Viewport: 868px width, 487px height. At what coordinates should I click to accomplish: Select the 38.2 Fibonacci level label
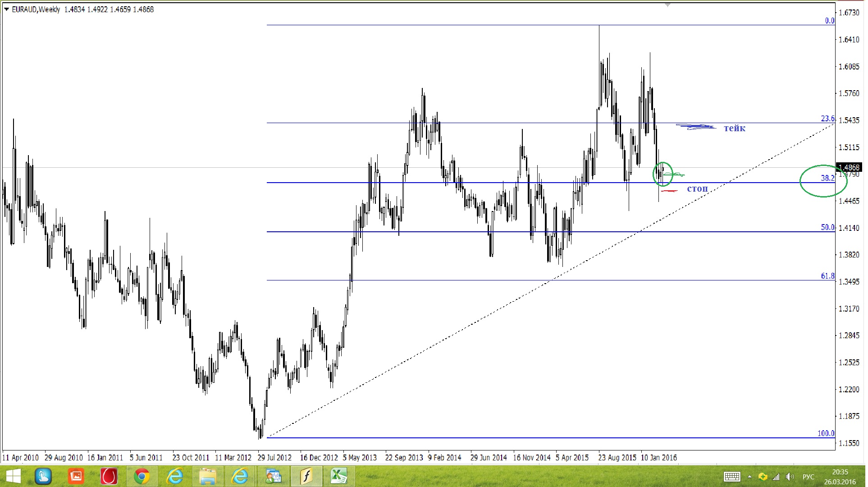pos(827,178)
